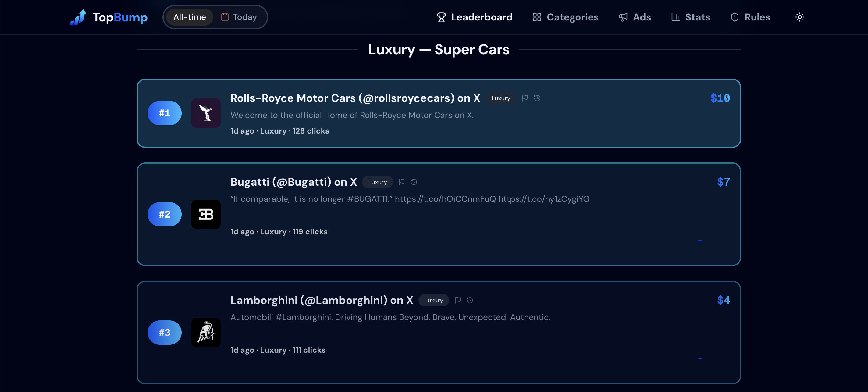Viewport: 868px width, 392px height.
Task: Click the Luxury tag on Bugatti listing
Action: point(377,182)
